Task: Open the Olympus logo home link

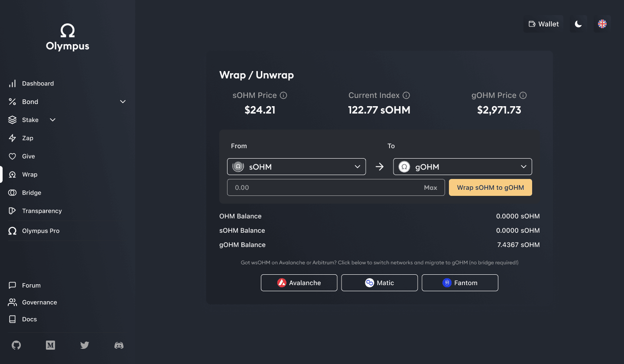Action: 68,37
